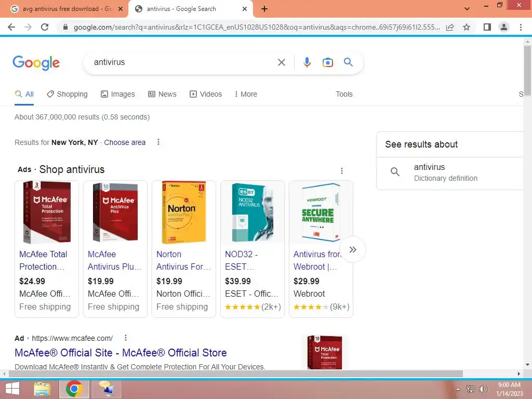Click the browser forward arrow
The height and width of the screenshot is (399, 532).
click(28, 27)
